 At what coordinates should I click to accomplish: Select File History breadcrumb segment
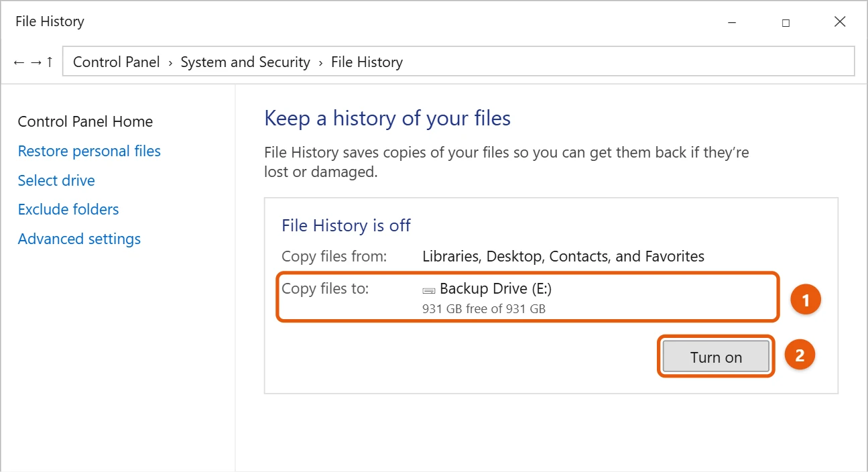pos(367,62)
